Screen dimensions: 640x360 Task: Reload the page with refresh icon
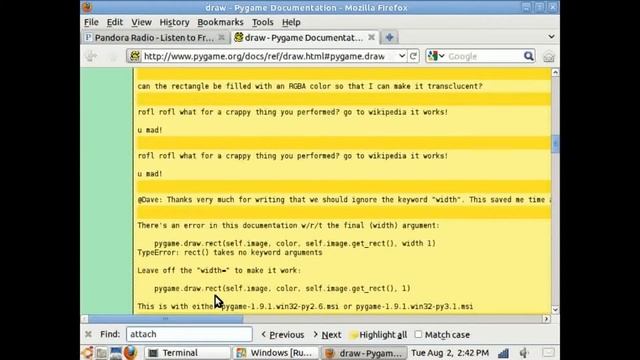(x=413, y=56)
